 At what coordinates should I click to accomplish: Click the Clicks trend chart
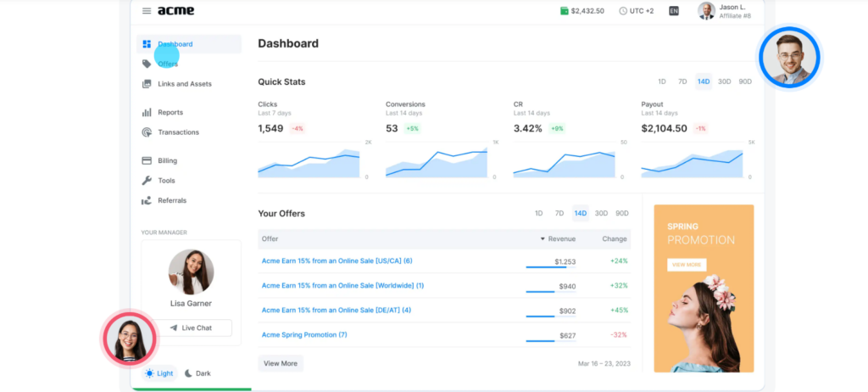309,161
